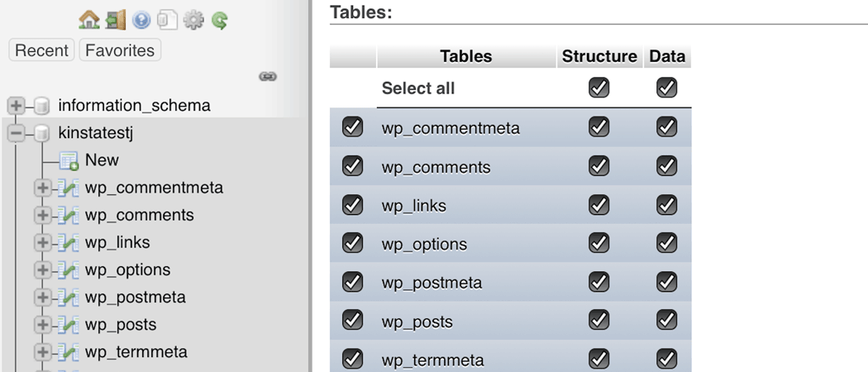Click the New table icon under kinstatestj
868x372 pixels.
pos(69,160)
